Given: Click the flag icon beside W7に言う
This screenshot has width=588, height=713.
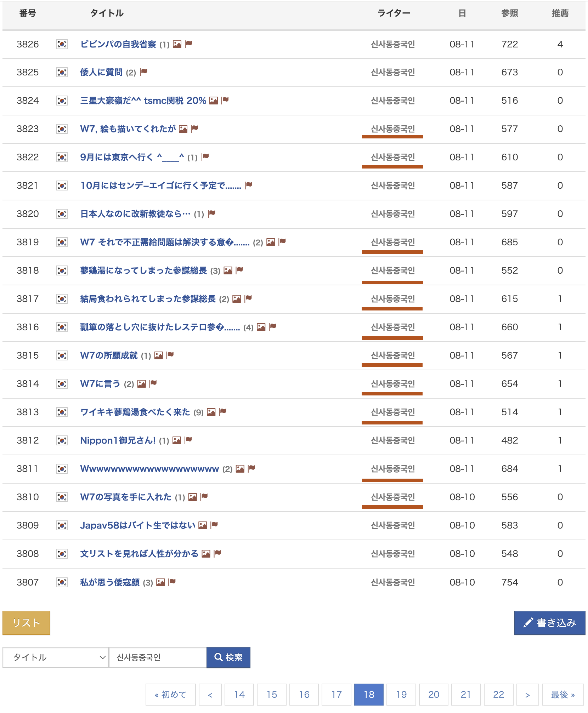Looking at the screenshot, I should click(153, 384).
